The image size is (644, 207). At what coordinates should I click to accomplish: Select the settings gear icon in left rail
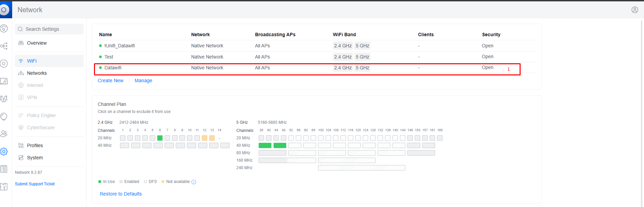(x=4, y=152)
